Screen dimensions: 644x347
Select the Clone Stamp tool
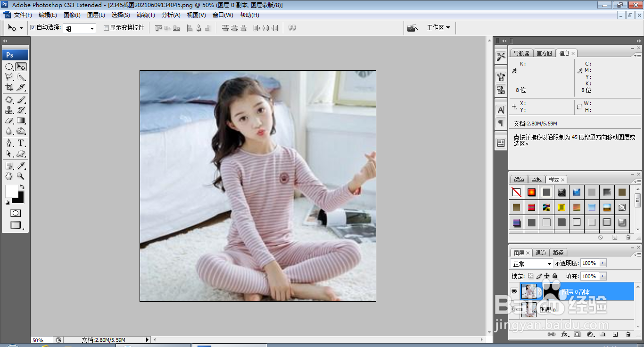coord(9,110)
